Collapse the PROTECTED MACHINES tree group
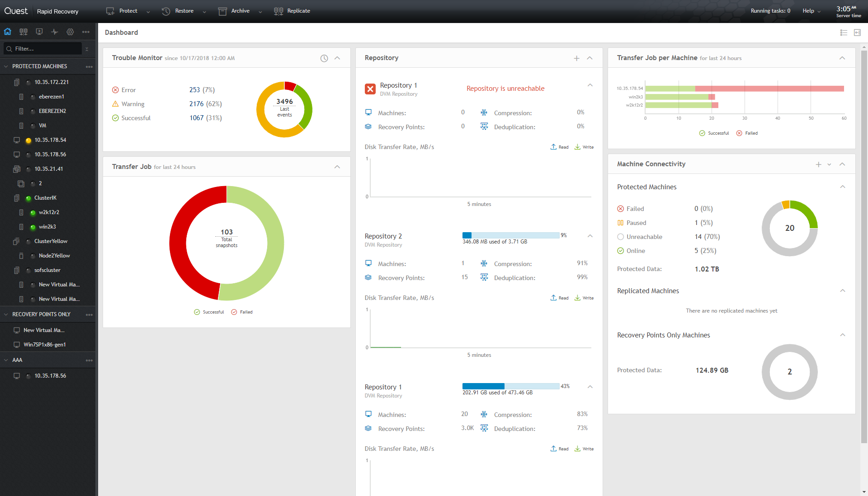This screenshot has width=868, height=496. tap(6, 66)
